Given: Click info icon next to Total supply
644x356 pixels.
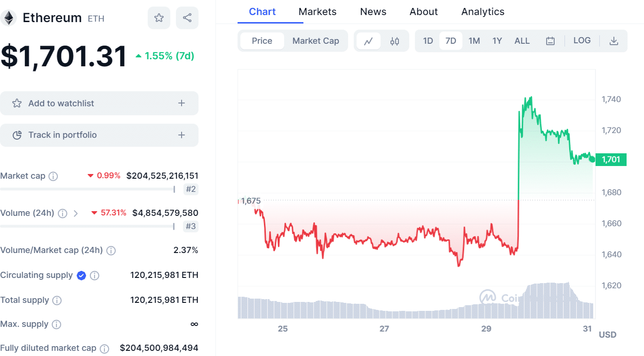Looking at the screenshot, I should (57, 301).
